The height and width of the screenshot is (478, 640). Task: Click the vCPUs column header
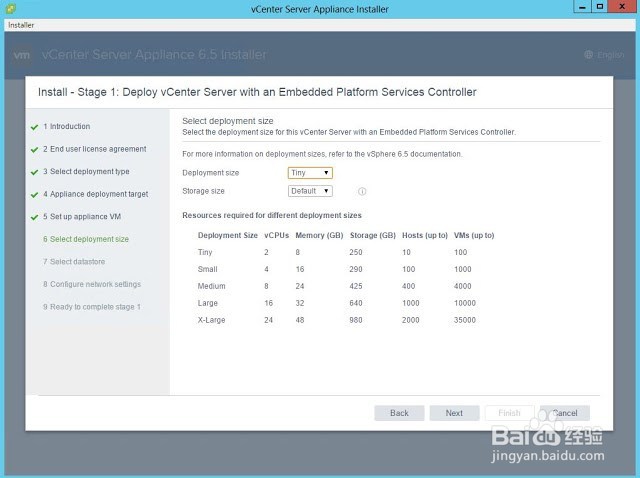(x=276, y=235)
